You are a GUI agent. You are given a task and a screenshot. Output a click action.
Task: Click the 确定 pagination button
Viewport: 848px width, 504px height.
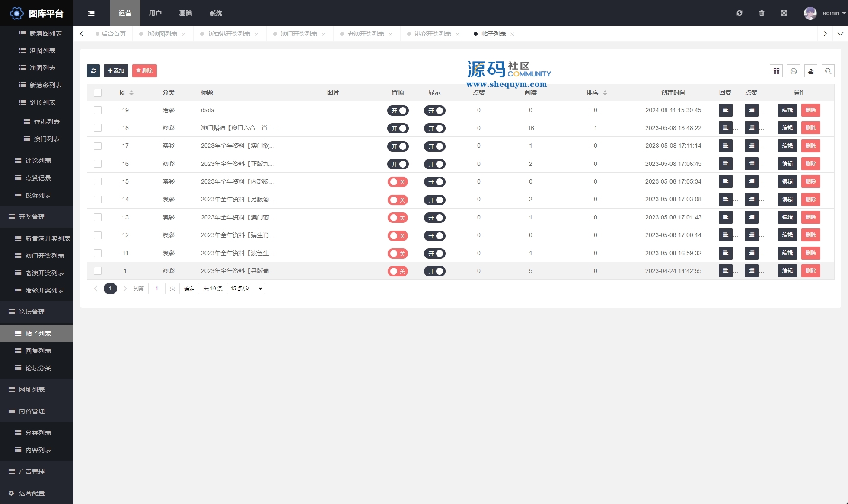[x=189, y=288]
